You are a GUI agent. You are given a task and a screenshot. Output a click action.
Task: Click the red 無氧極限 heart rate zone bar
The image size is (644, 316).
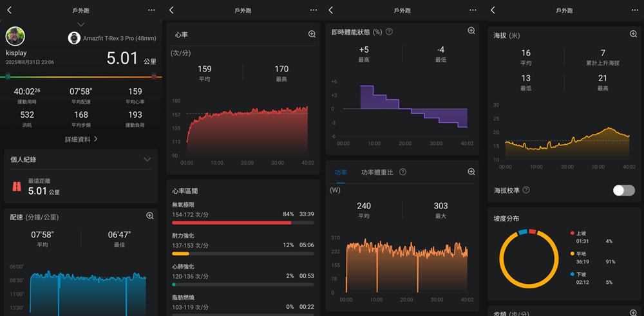[x=231, y=223]
